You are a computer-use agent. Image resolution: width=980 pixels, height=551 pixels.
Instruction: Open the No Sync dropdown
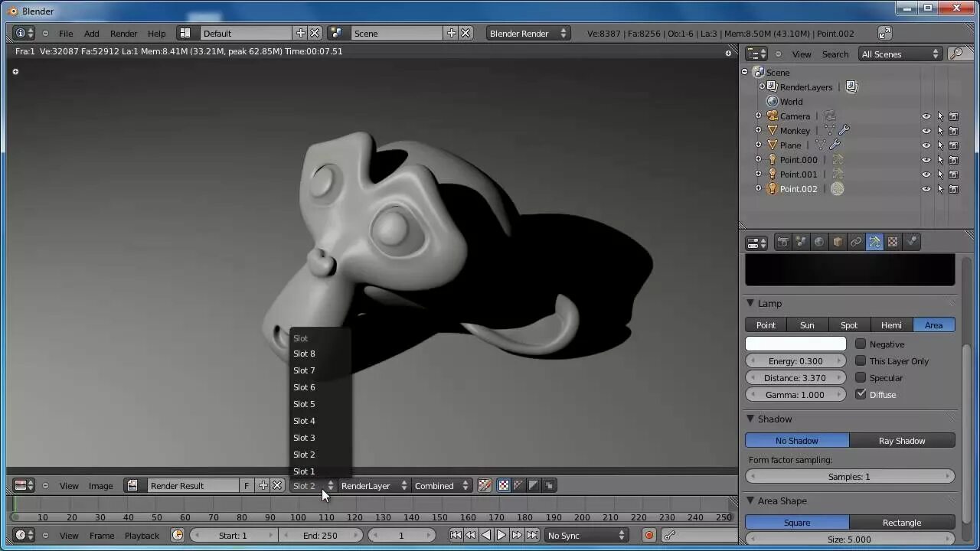586,535
